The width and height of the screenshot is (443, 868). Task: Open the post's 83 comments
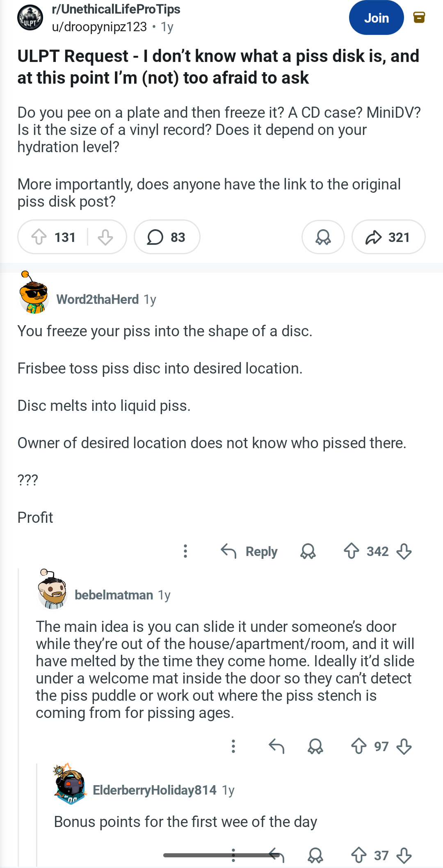point(167,237)
